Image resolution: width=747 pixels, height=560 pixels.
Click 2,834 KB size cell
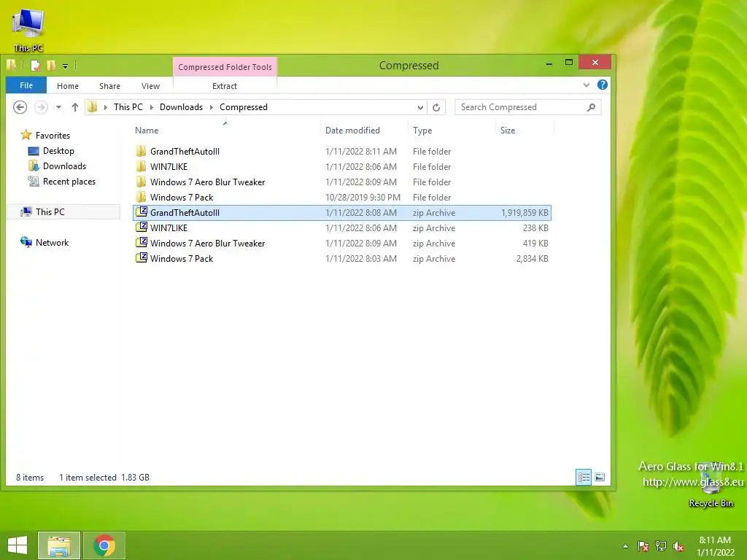tap(532, 259)
